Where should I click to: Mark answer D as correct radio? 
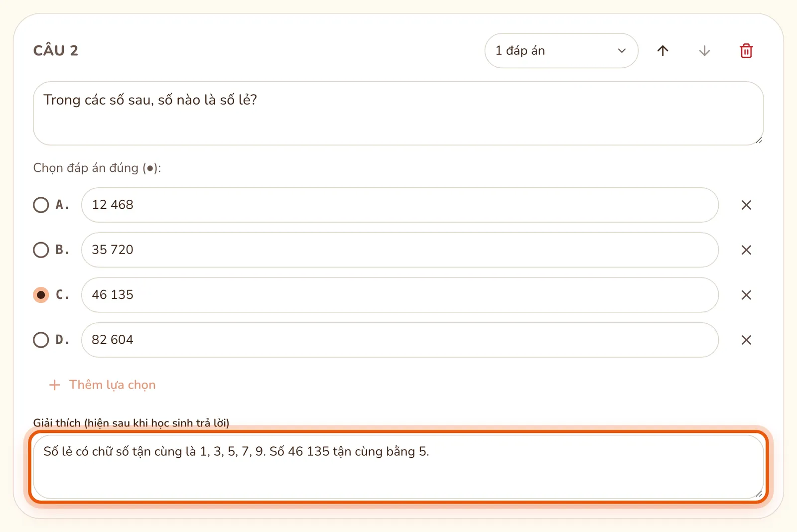(41, 340)
